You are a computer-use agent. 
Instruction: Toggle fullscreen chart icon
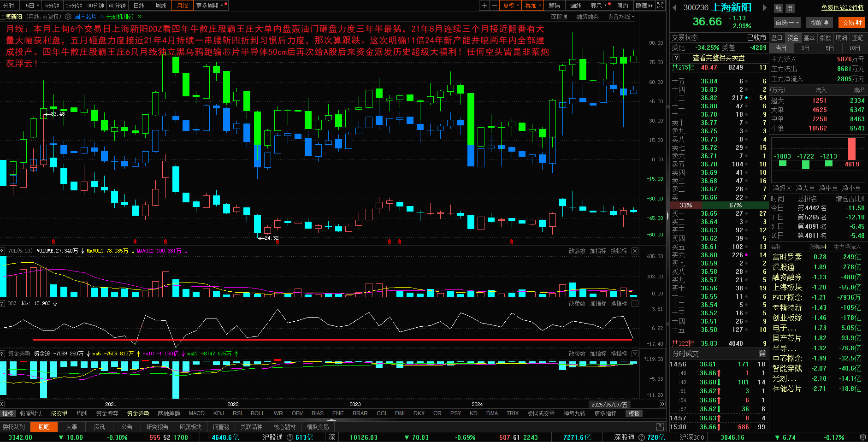coord(660,6)
